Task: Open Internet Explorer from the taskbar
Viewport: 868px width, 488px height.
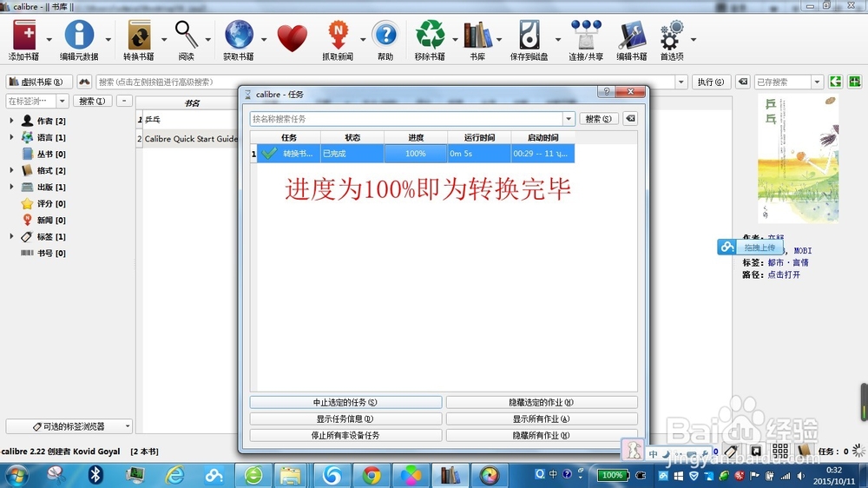Action: [x=175, y=475]
